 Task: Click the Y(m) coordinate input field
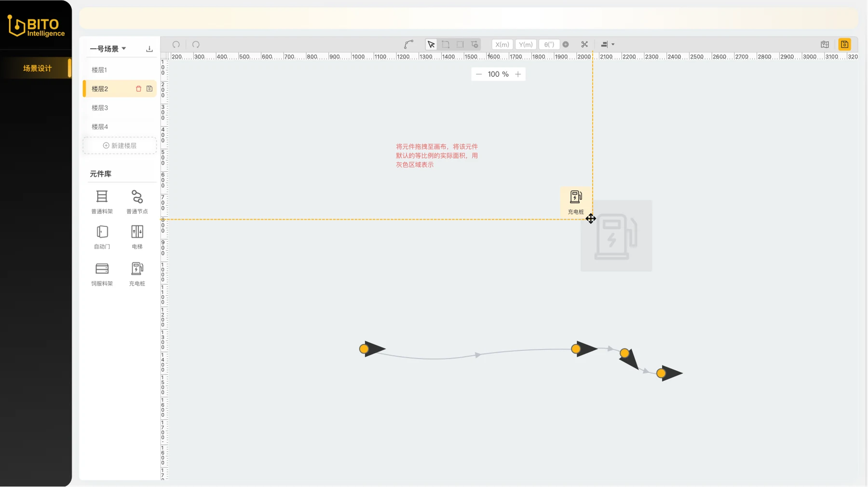pyautogui.click(x=526, y=44)
